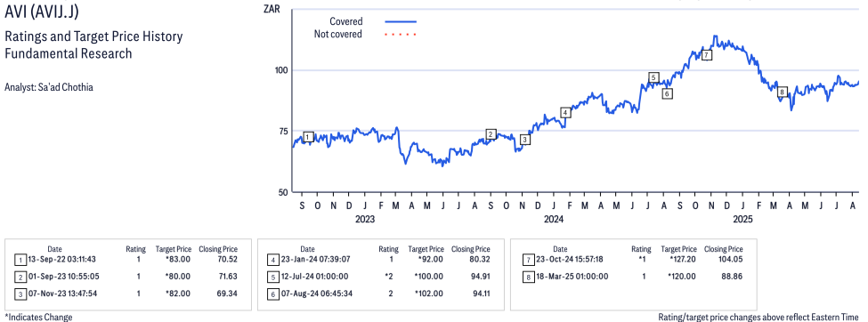Click the 2024 year axis label
The image size is (868, 322).
pos(554,220)
